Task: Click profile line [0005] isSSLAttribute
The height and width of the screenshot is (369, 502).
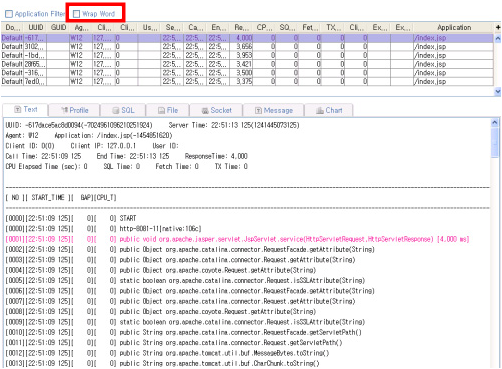Action: click(x=185, y=280)
